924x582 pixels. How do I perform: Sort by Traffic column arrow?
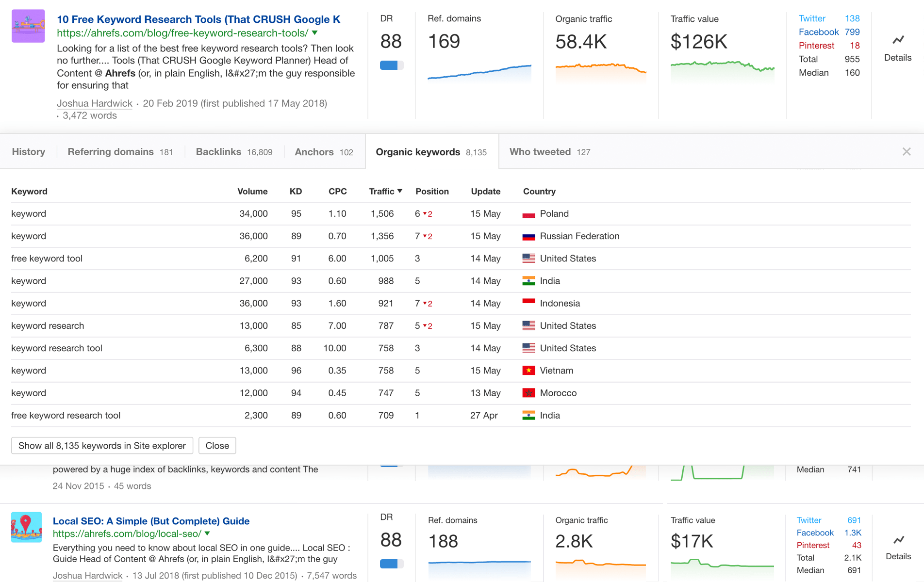[x=400, y=191]
